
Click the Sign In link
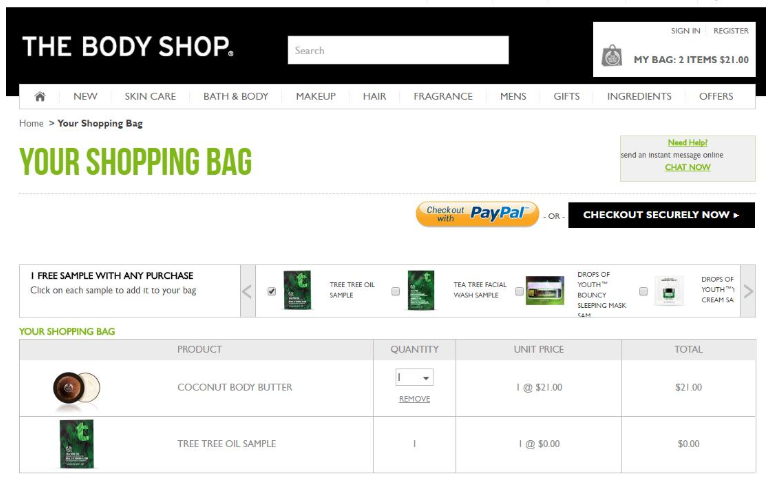coord(685,31)
